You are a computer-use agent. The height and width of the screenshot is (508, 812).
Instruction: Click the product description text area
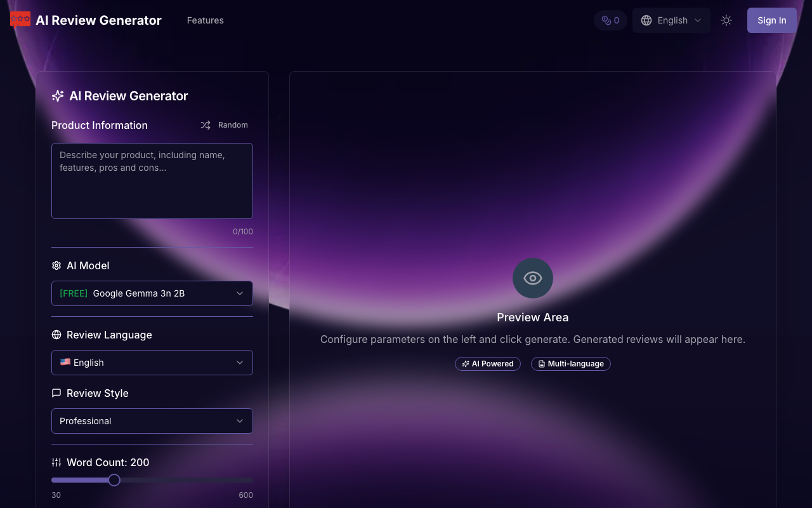pyautogui.click(x=152, y=181)
